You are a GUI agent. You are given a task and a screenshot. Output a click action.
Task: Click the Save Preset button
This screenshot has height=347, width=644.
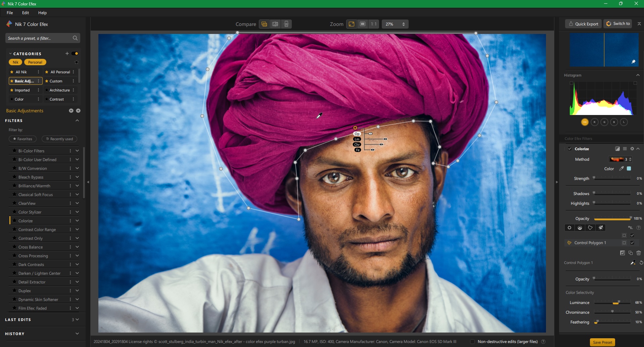tap(602, 342)
